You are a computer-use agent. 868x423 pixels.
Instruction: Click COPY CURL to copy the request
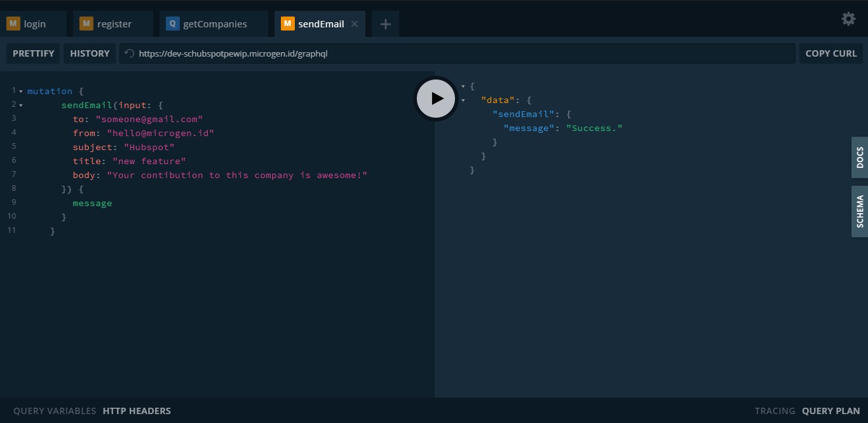pyautogui.click(x=831, y=53)
